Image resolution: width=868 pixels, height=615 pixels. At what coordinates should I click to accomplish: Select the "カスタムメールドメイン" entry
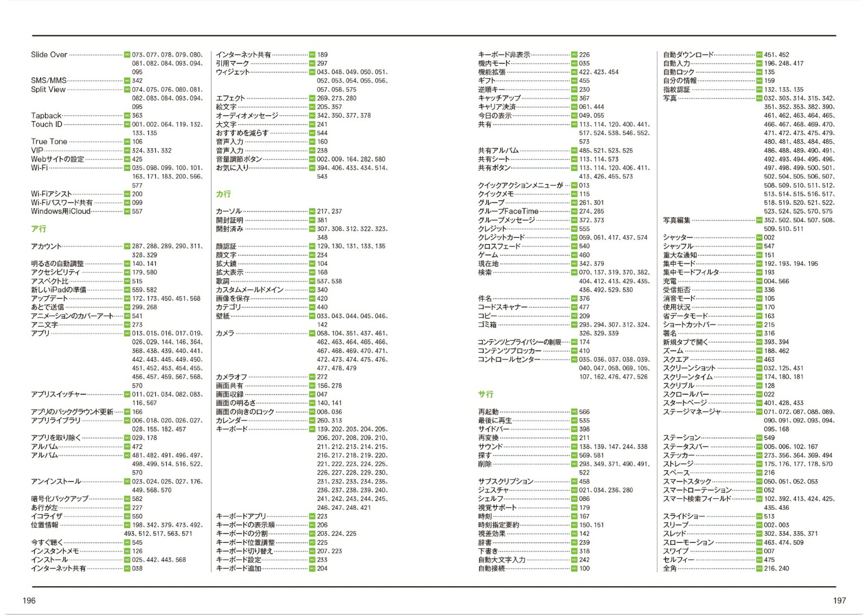250,290
